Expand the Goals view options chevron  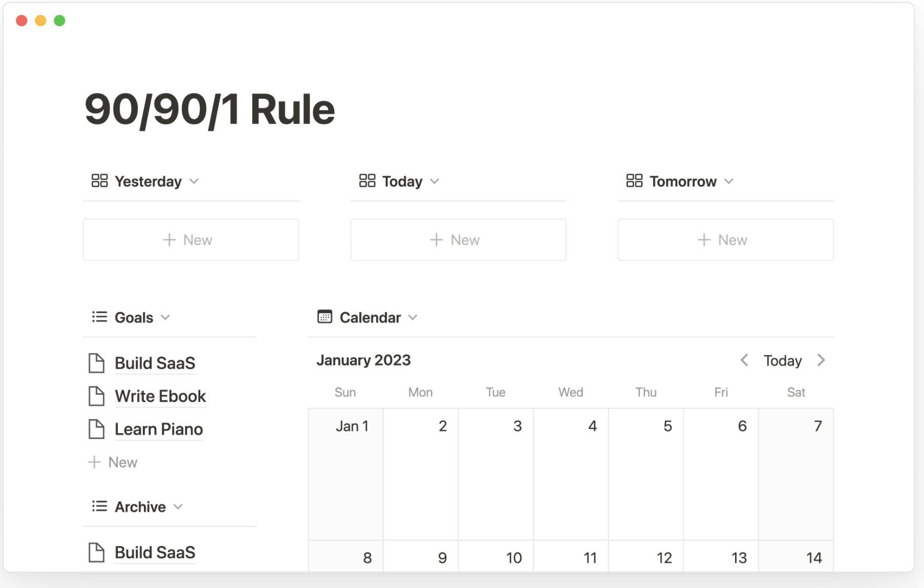point(165,317)
